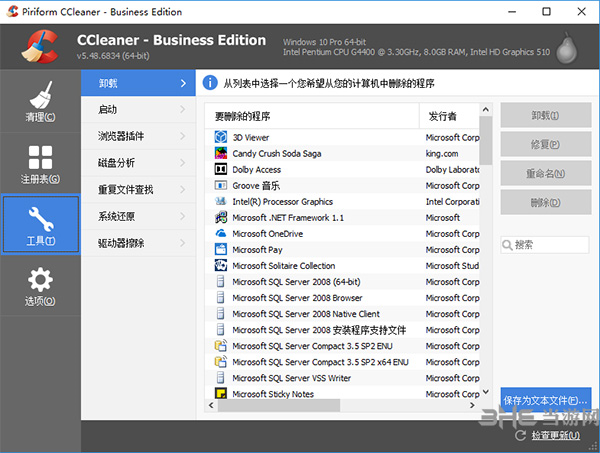Click the vertical scrollbar down arrow
Screen dimensions: 600x453
tap(486, 392)
